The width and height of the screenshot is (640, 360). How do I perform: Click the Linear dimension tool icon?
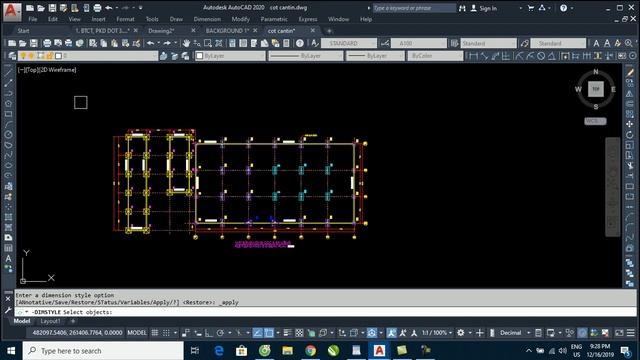(x=473, y=56)
